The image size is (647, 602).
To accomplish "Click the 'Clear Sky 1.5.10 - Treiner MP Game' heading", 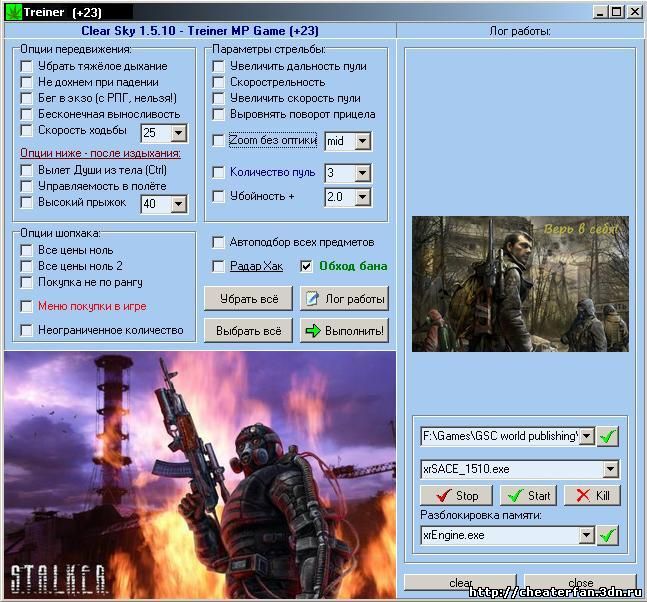I will (x=200, y=31).
